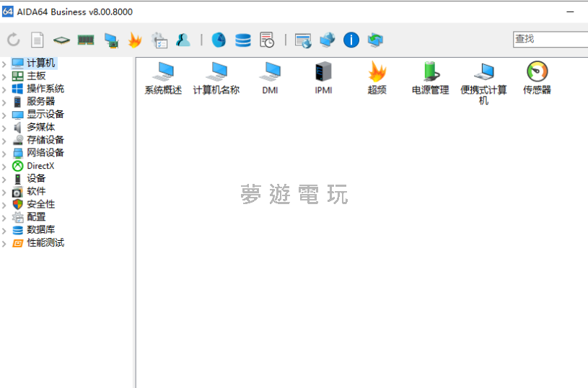Open the 系统概述 system summary icon
The image size is (588, 388).
163,72
